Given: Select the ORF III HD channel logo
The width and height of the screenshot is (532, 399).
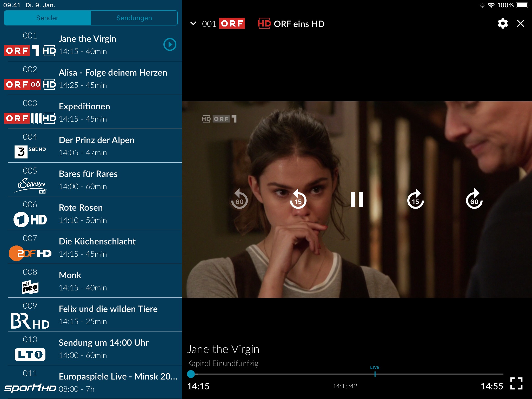Looking at the screenshot, I should click(x=30, y=118).
